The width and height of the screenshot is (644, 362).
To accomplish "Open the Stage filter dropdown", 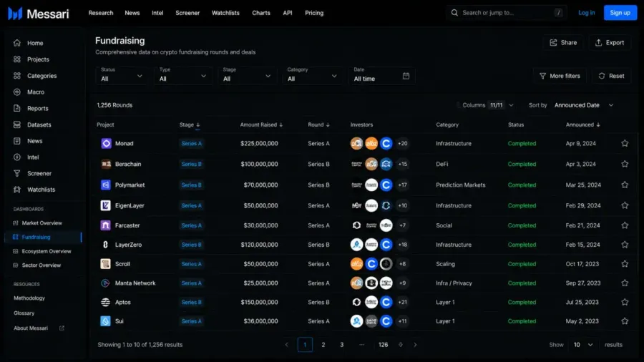I will [x=247, y=76].
